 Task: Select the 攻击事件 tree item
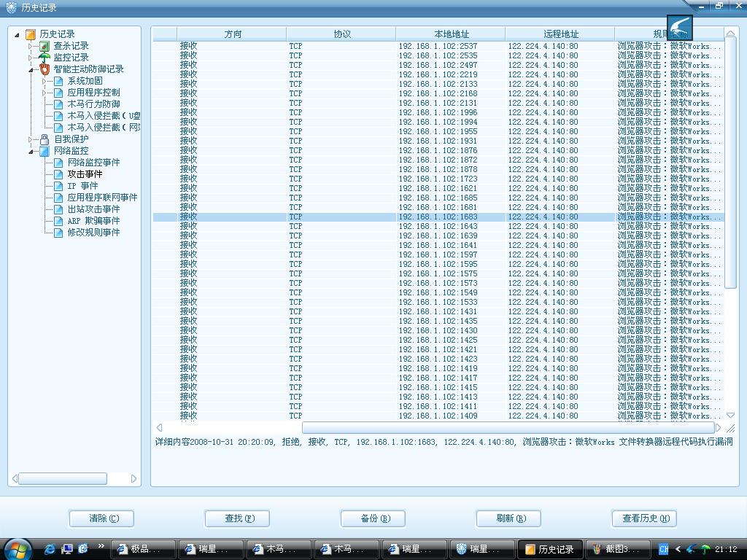(x=85, y=174)
